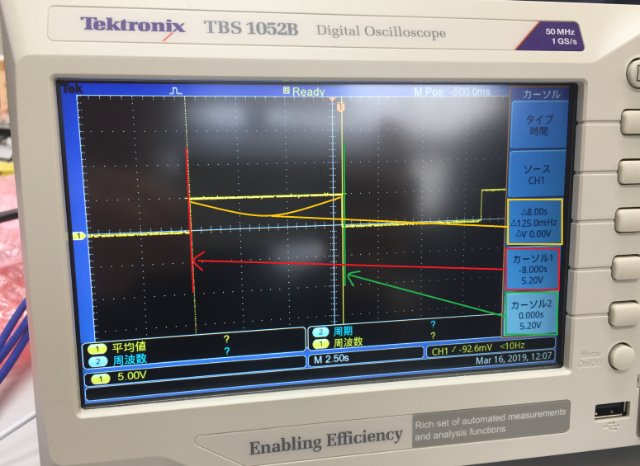This screenshot has height=466, width=640.
Task: Click the USB symbol below the port
Action: [x=613, y=426]
